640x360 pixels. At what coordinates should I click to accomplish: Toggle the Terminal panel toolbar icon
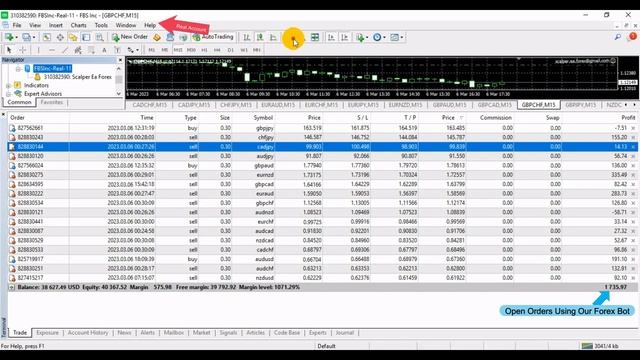tap(86, 37)
